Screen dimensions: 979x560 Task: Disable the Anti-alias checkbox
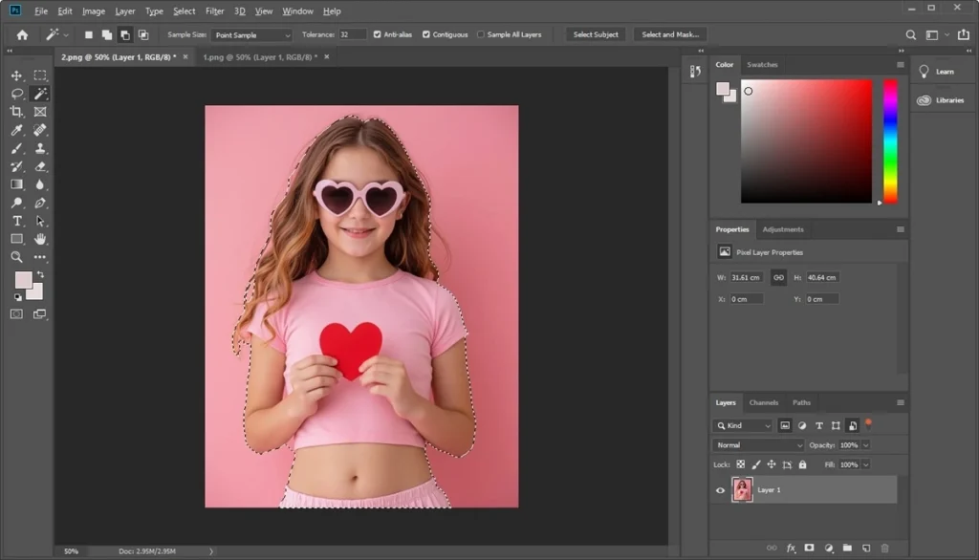tap(377, 34)
